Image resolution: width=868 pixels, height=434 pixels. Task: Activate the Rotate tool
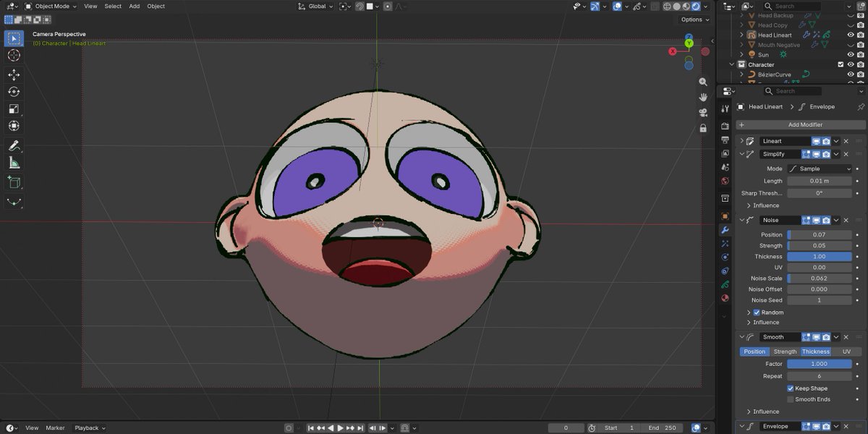tap(14, 92)
